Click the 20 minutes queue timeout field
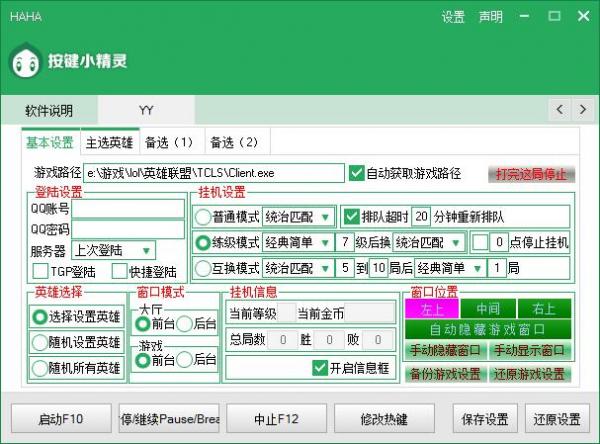Screen dimensions: 600x444 click(421, 217)
